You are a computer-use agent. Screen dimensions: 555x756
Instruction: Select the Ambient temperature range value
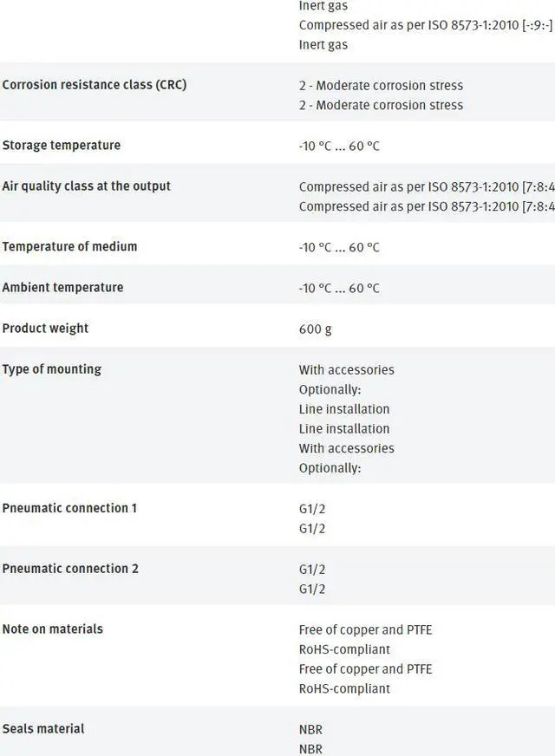(x=339, y=289)
